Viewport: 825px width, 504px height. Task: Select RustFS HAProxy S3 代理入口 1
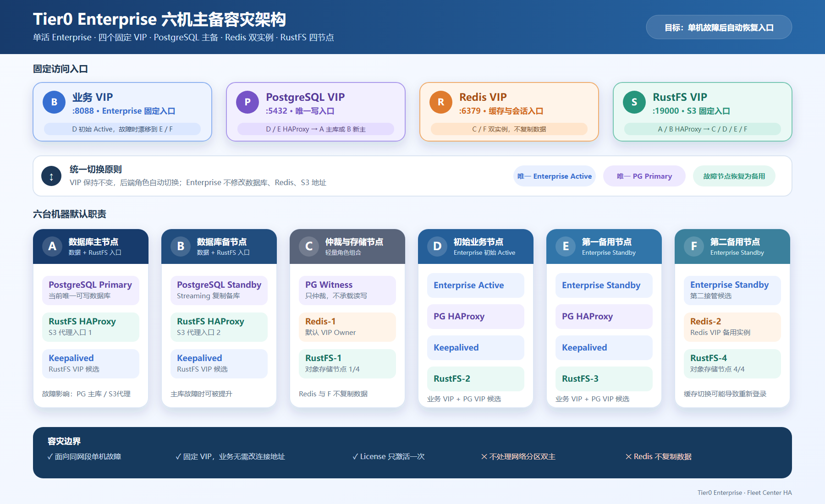[91, 327]
